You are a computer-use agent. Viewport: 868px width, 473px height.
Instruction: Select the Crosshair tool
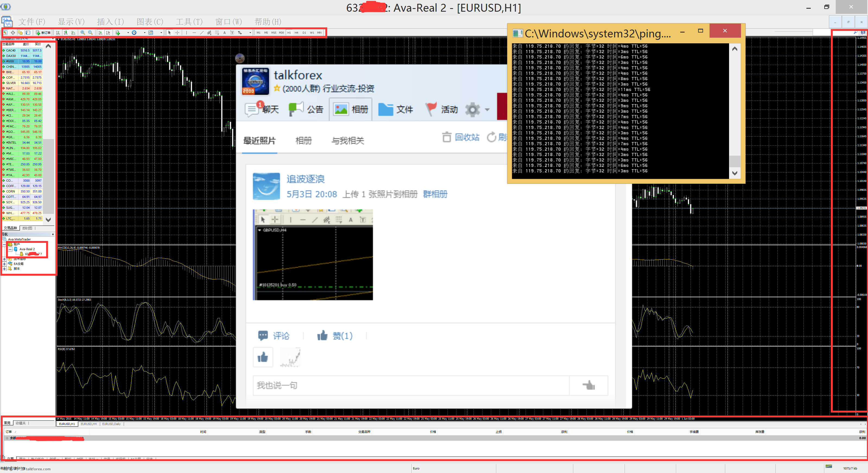(x=177, y=33)
